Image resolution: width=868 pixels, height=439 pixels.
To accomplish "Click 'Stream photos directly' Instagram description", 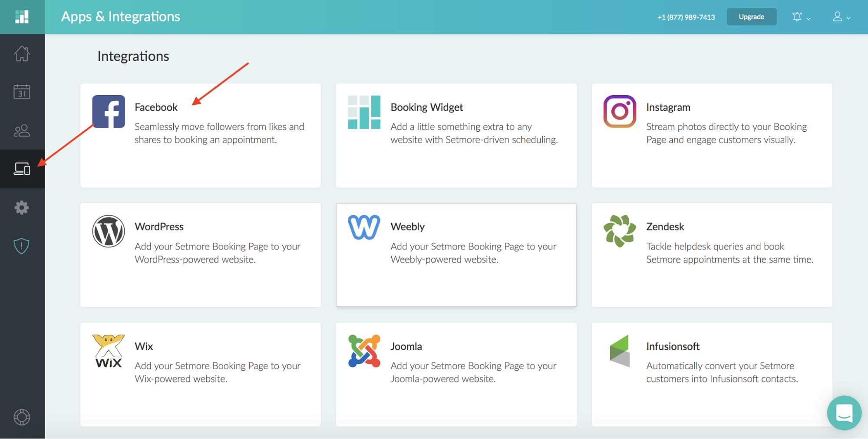I will tap(726, 133).
